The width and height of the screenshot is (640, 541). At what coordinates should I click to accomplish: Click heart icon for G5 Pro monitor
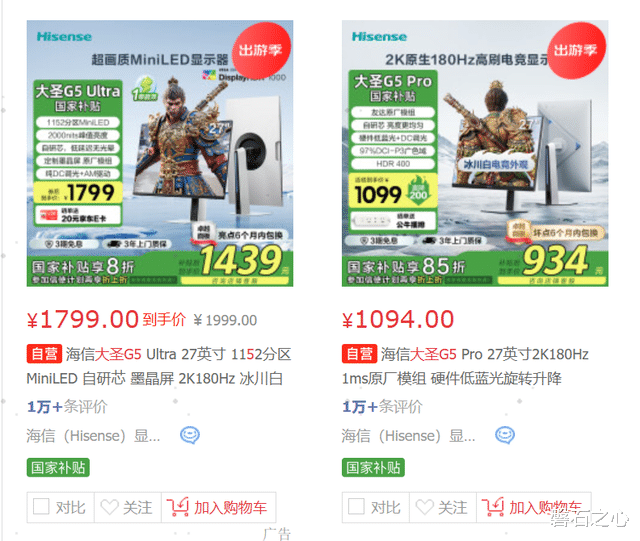click(424, 507)
